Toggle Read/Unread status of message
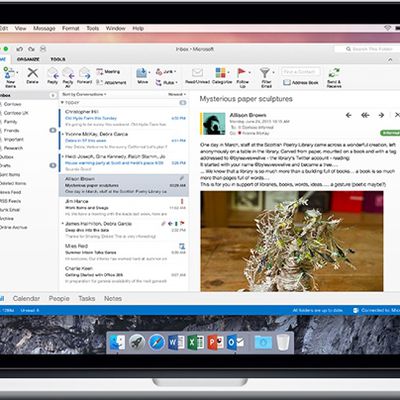This screenshot has height=400, width=400. [197, 76]
